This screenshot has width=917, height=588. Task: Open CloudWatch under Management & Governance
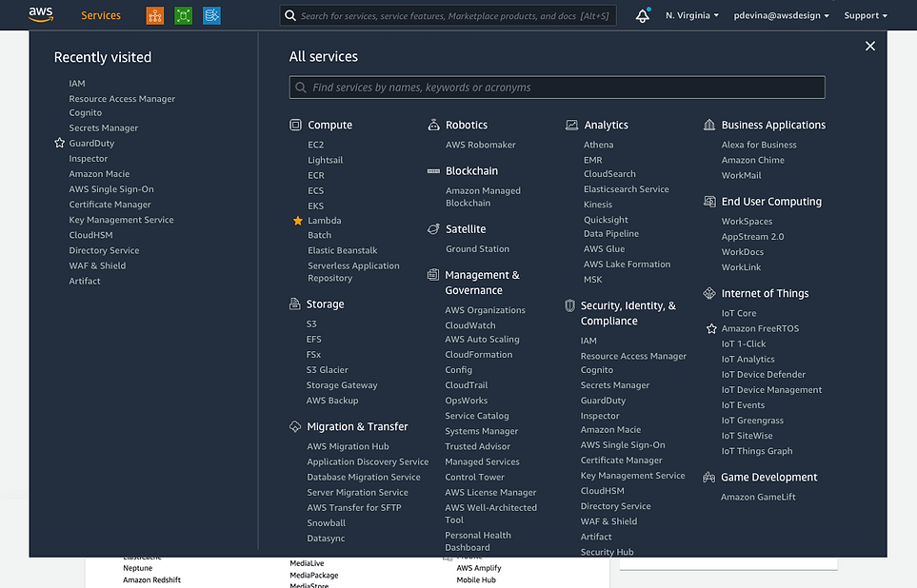(470, 325)
